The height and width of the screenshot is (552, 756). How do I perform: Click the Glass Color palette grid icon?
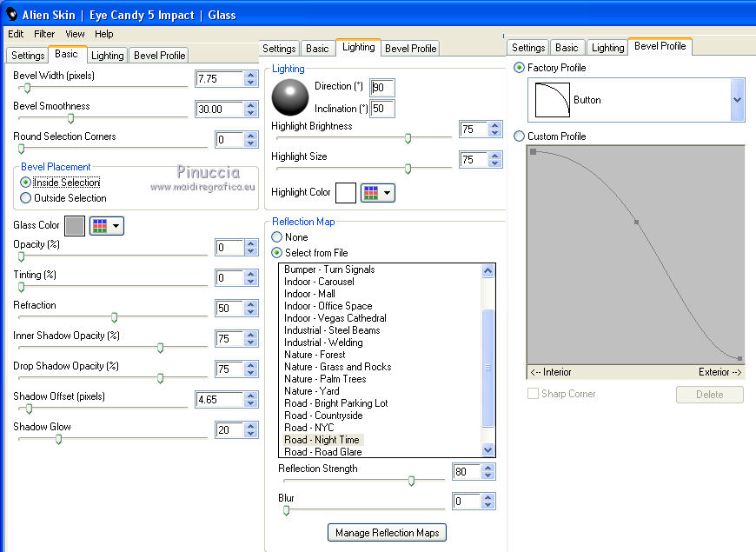coord(100,226)
